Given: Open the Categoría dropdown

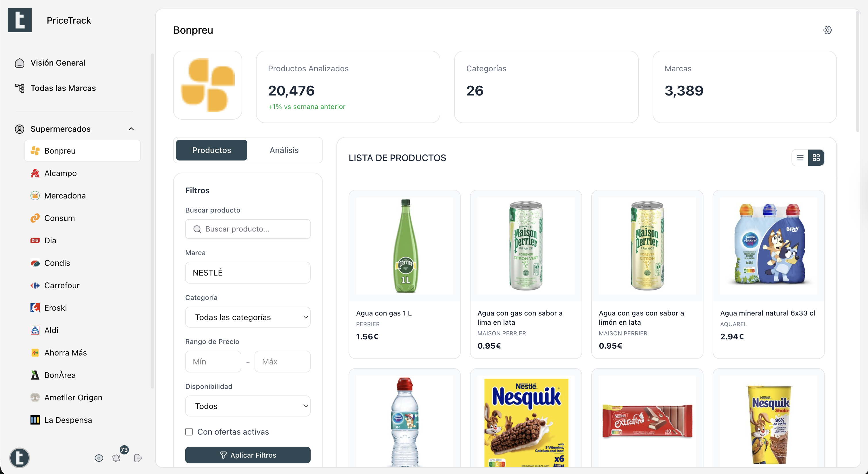Looking at the screenshot, I should point(248,317).
